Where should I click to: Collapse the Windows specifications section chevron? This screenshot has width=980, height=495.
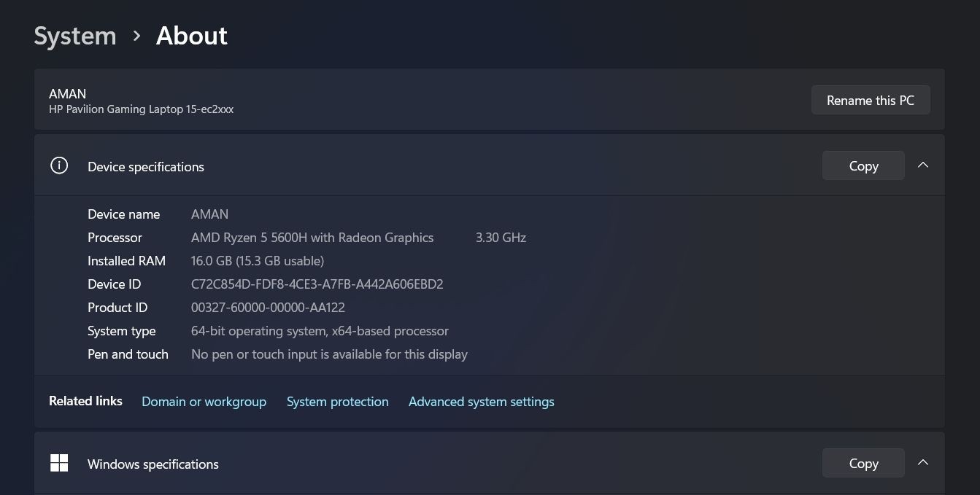922,463
